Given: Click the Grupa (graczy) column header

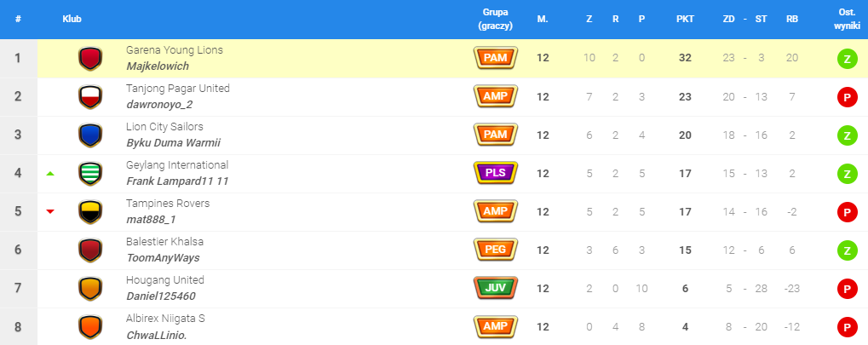Looking at the screenshot, I should [494, 19].
